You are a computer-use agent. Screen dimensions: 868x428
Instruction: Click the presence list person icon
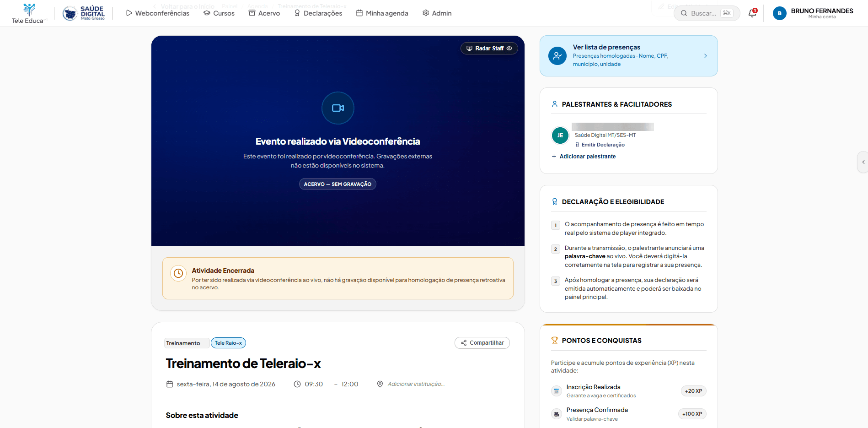click(x=557, y=56)
